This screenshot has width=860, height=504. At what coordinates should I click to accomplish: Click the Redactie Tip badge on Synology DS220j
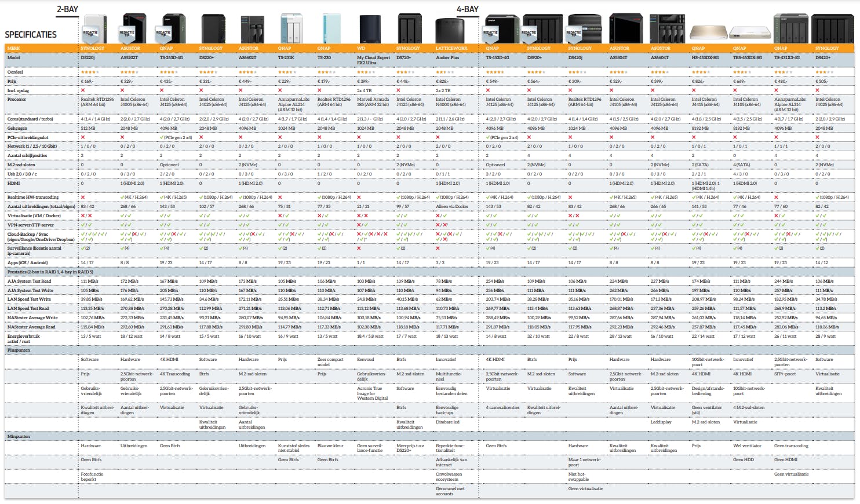click(x=90, y=34)
